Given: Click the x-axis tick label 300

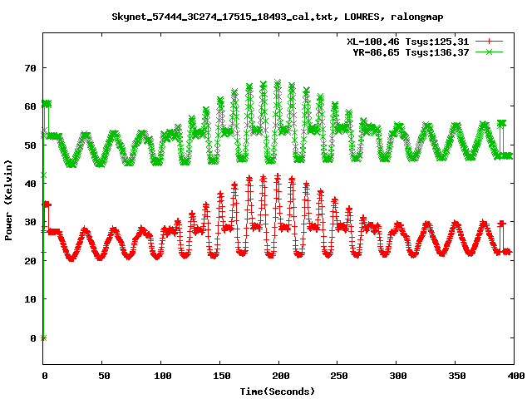Looking at the screenshot, I should [x=398, y=376].
